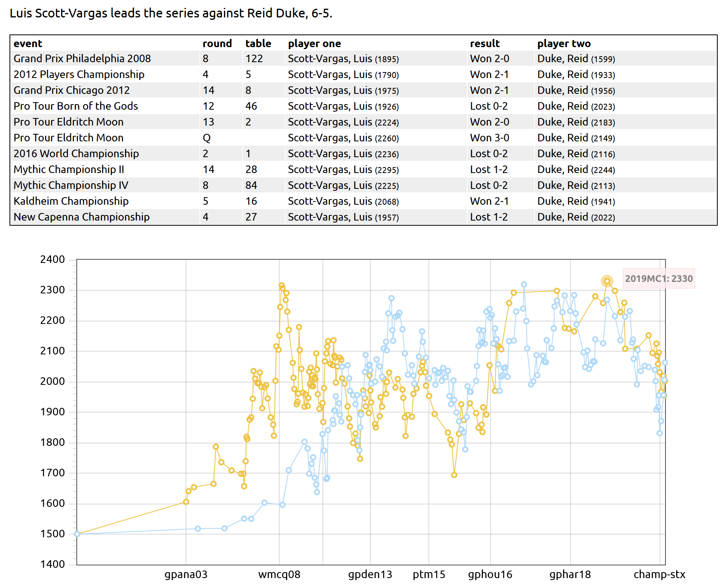Click the champ-stx label on the x-axis
Screen dimensions: 728x586
pos(659,575)
